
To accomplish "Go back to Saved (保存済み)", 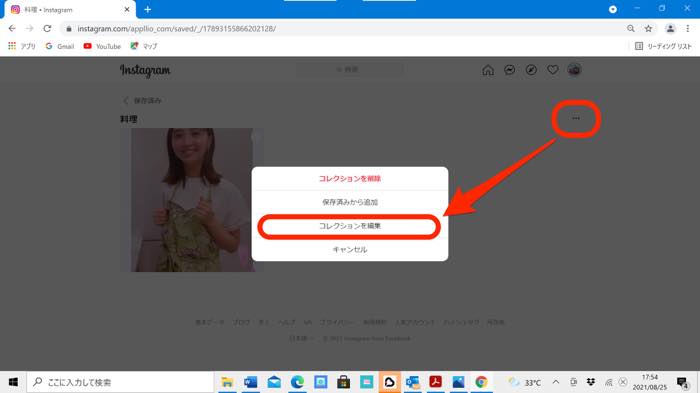I will click(x=142, y=100).
